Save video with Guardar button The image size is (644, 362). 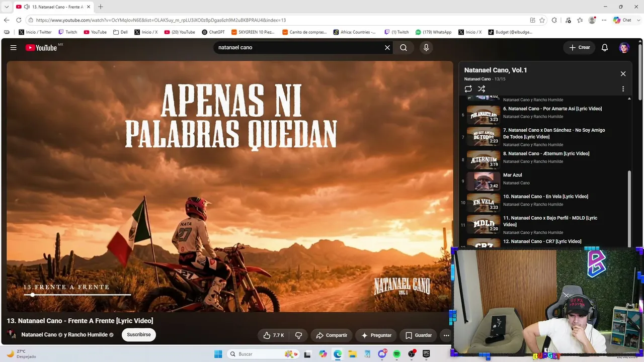[x=419, y=335]
